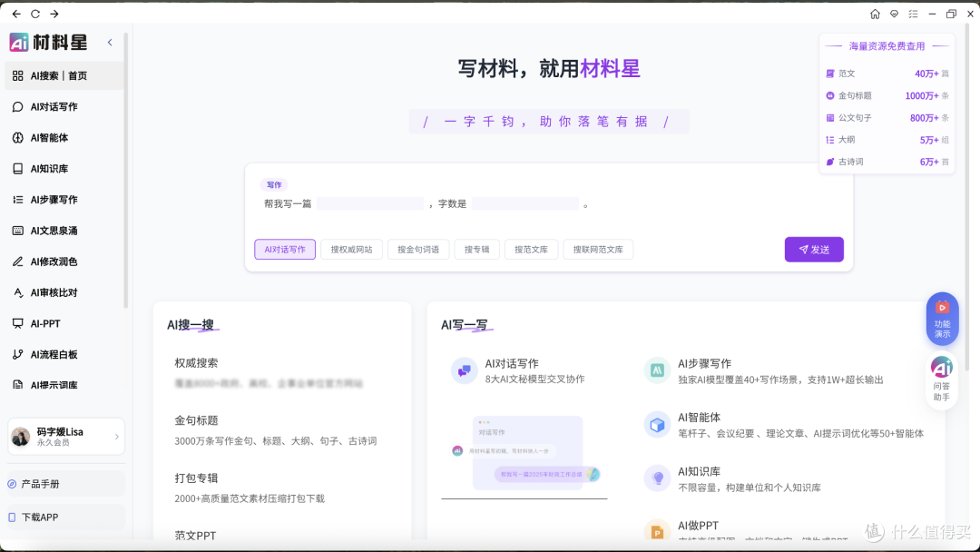Image resolution: width=980 pixels, height=552 pixels.
Task: Select the 搜联网范文库 mode tab
Action: click(598, 250)
